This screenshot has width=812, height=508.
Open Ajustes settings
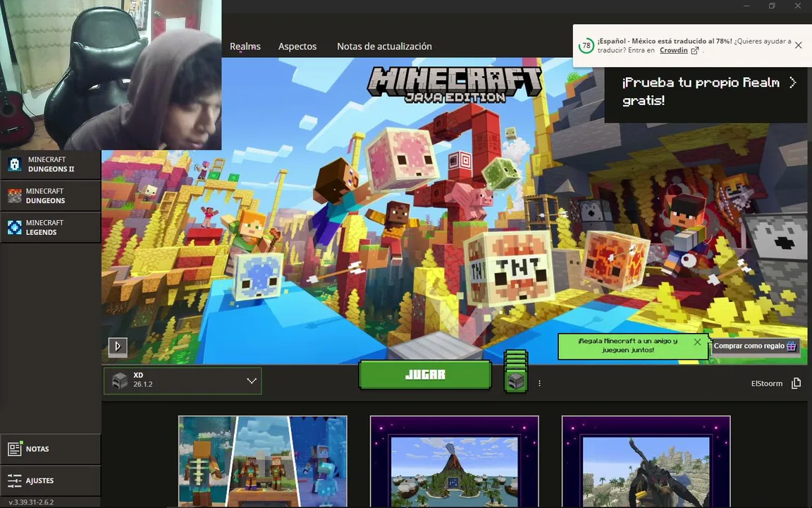click(x=51, y=480)
